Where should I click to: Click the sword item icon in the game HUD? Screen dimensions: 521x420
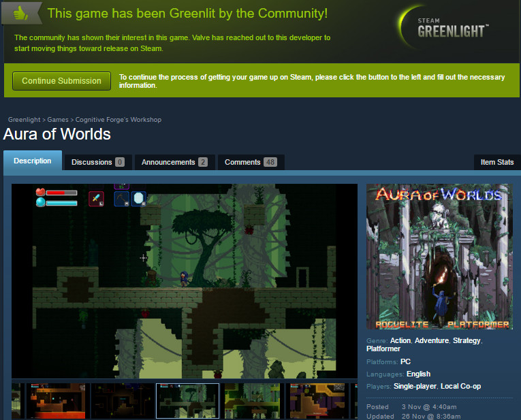[96, 197]
